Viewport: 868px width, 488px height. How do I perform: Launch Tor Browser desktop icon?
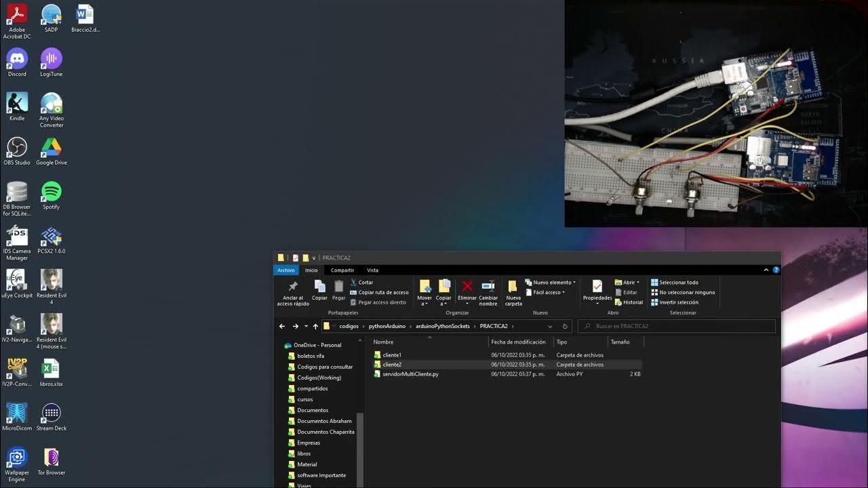coord(51,461)
